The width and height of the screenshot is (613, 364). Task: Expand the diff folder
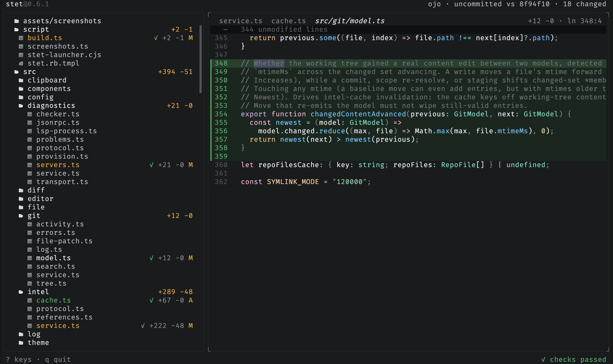click(21, 191)
